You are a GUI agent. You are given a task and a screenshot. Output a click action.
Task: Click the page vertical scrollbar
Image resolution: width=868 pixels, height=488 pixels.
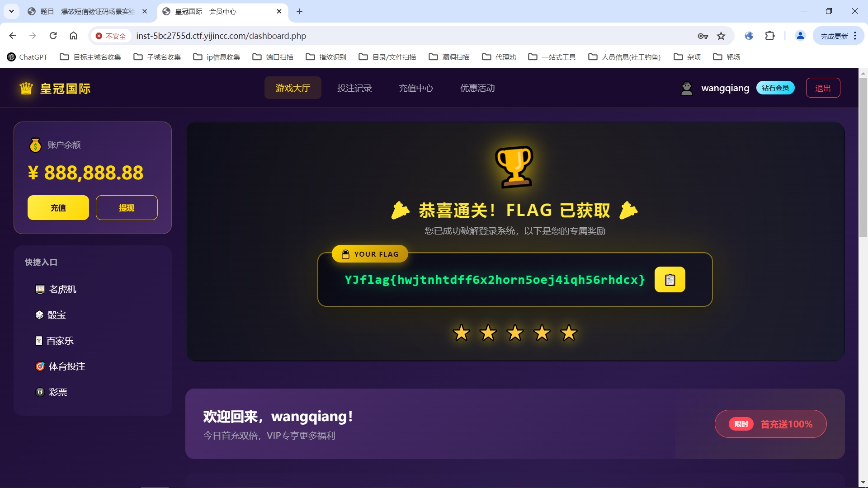863,158
